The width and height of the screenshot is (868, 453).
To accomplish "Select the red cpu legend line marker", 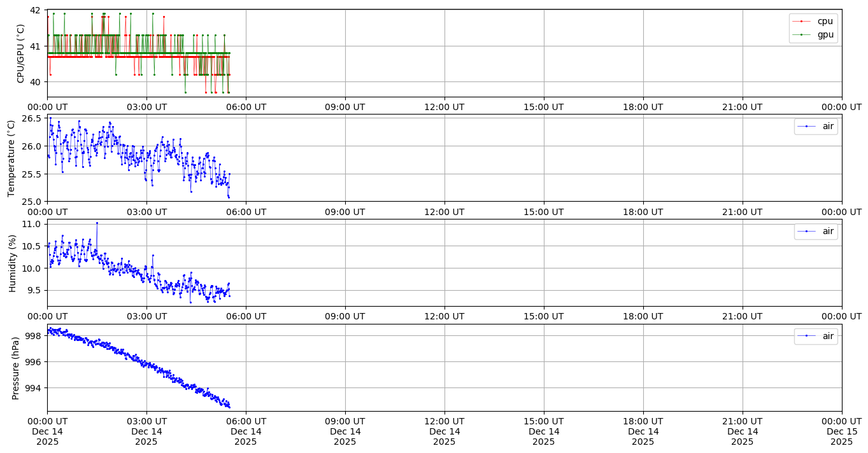I will coord(805,21).
